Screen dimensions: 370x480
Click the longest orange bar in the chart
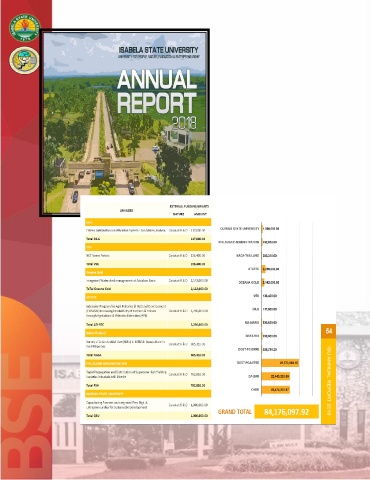[x=280, y=363]
